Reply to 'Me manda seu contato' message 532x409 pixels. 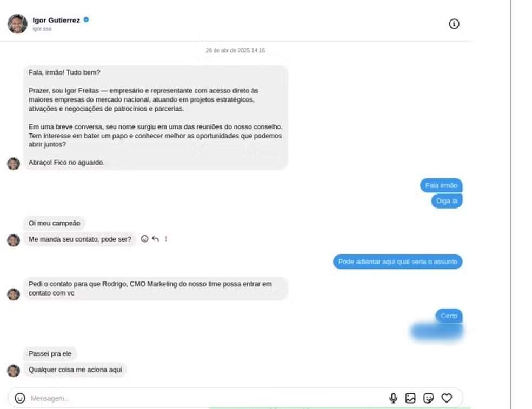pyautogui.click(x=155, y=239)
